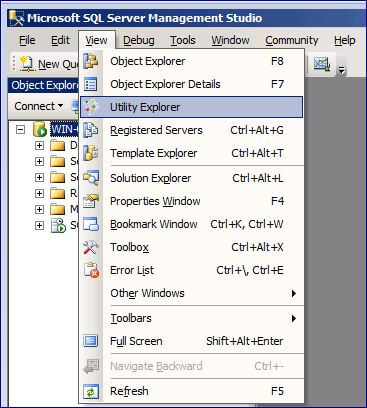The image size is (367, 408).
Task: Select the Properties Window entry
Action: 191,201
